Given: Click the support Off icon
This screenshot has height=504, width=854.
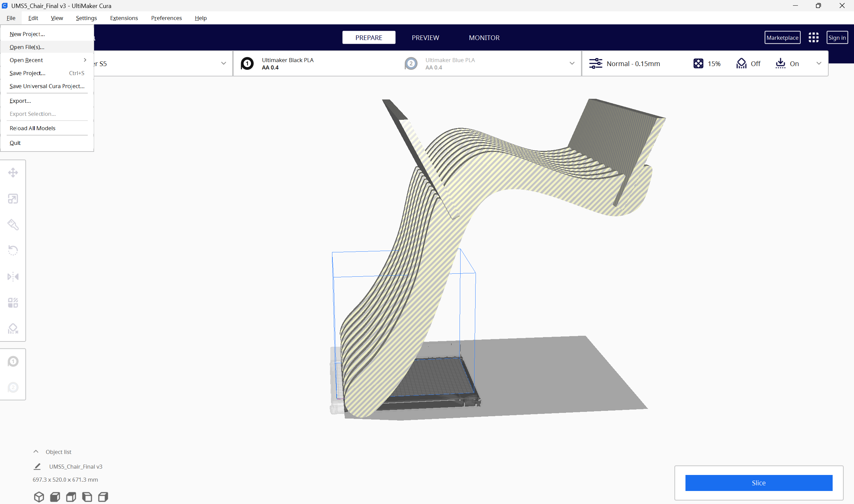Looking at the screenshot, I should tap(741, 63).
